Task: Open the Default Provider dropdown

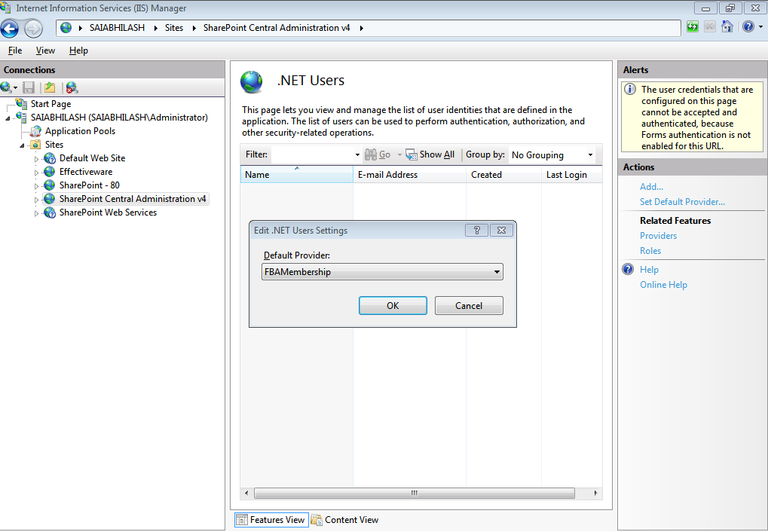Action: pos(383,272)
